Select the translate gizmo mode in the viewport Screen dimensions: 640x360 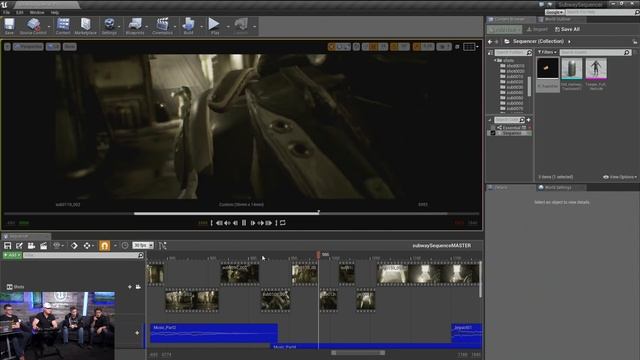(x=331, y=47)
